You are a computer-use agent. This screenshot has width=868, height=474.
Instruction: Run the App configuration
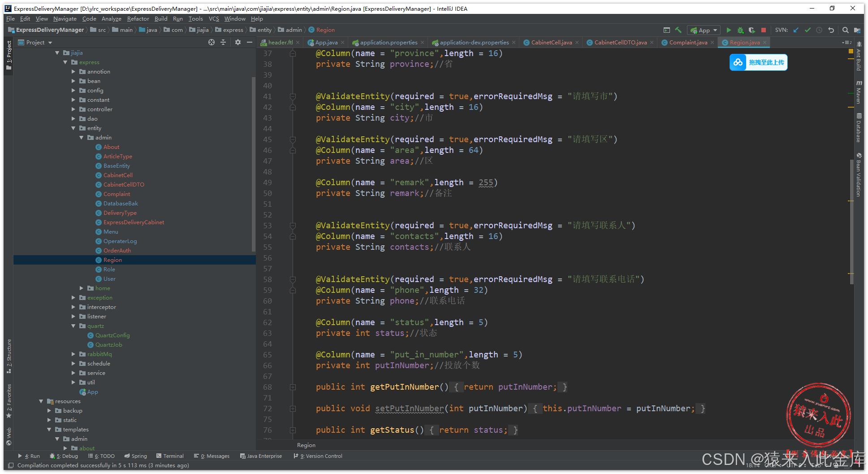729,30
